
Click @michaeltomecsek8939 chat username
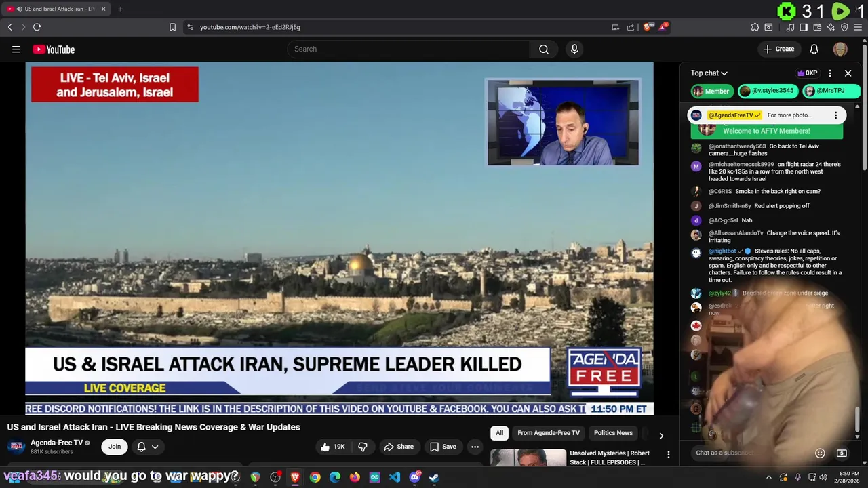tap(741, 164)
